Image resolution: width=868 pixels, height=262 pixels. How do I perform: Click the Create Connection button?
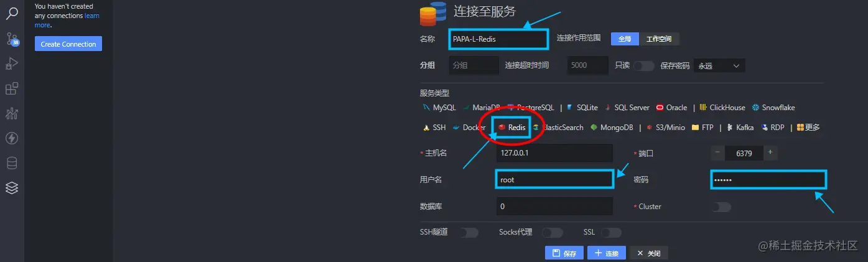tap(68, 44)
